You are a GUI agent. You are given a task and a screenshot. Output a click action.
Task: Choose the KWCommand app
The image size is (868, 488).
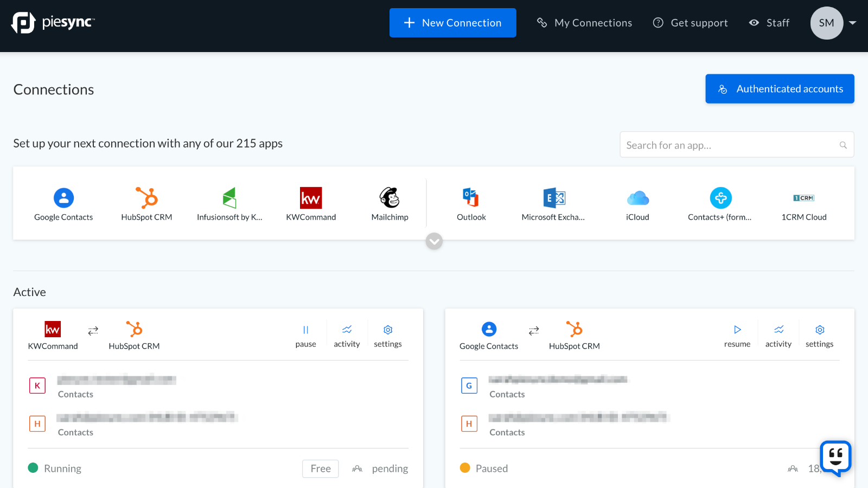point(311,204)
